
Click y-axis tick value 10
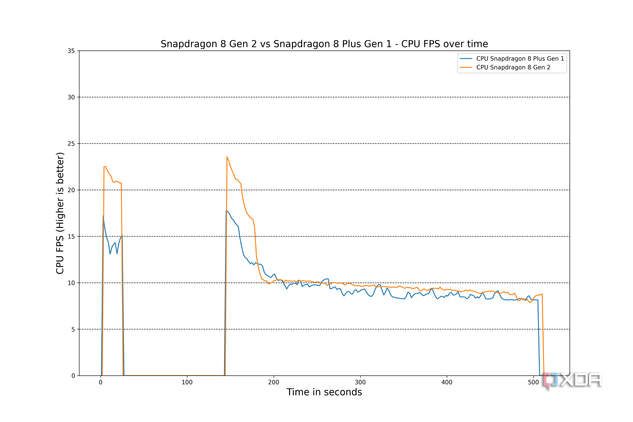pyautogui.click(x=71, y=283)
